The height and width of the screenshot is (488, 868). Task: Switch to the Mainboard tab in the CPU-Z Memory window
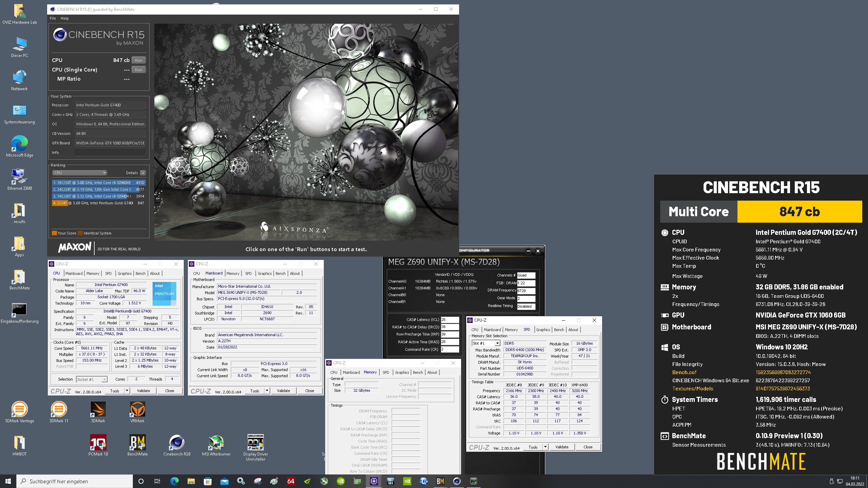[351, 372]
